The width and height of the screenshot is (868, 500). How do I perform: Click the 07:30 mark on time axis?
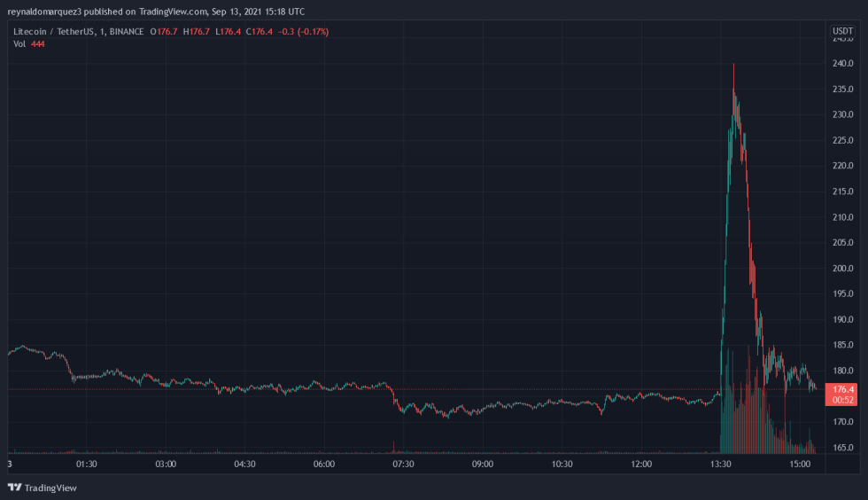pos(403,465)
